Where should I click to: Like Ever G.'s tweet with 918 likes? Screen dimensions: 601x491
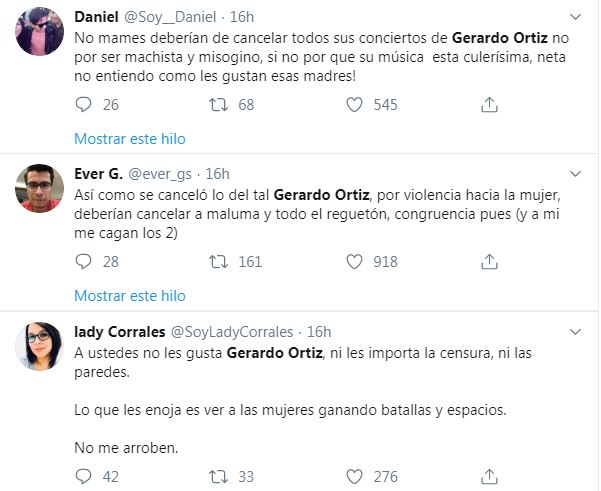tap(353, 262)
